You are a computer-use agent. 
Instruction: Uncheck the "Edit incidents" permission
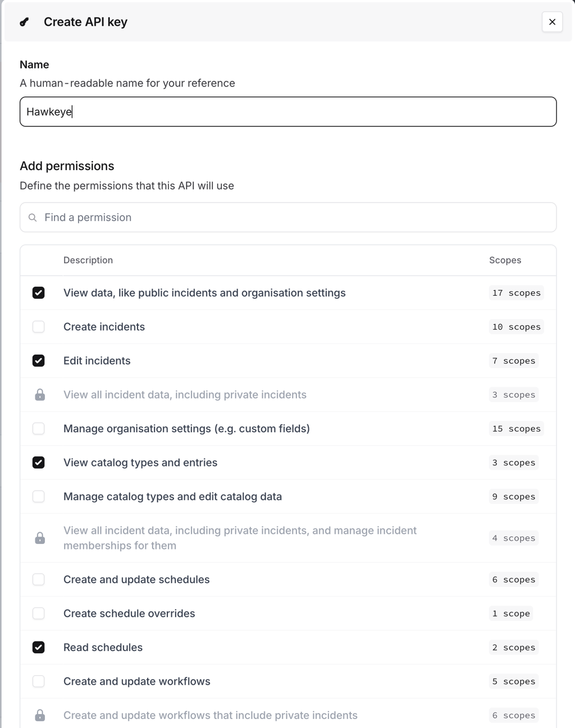click(x=38, y=360)
